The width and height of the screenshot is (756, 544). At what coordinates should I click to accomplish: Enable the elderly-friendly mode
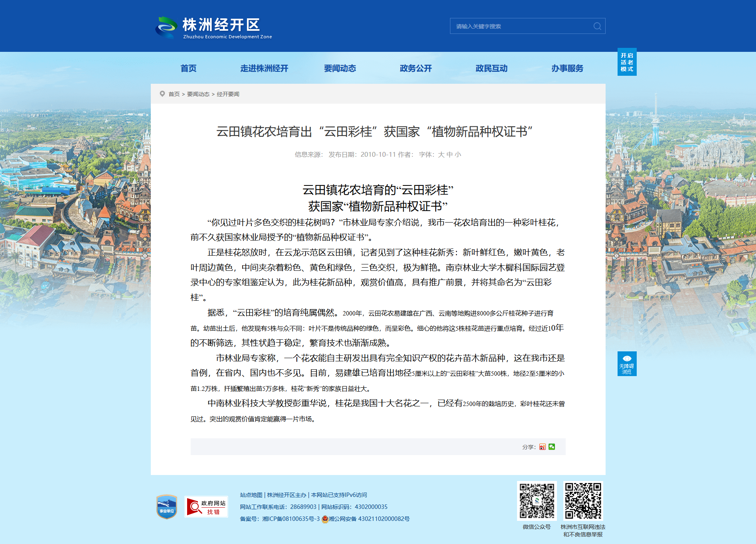tap(627, 62)
